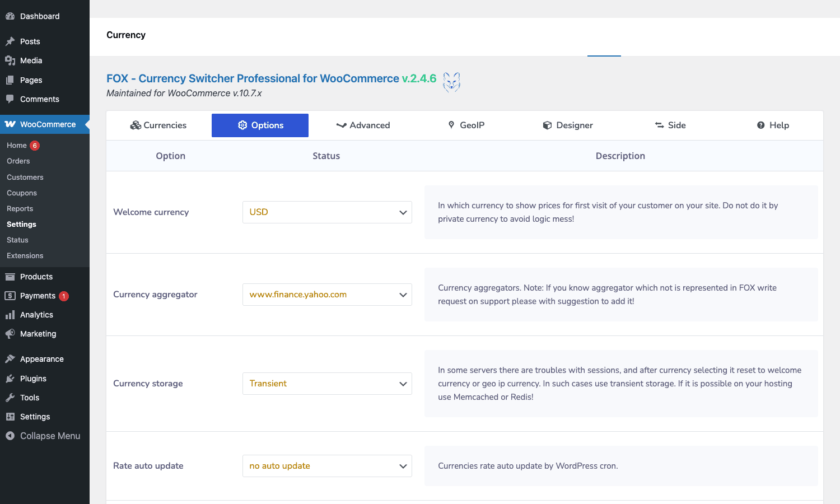The image size is (840, 504).
Task: Click the Posts pin icon
Action: [x=10, y=41]
